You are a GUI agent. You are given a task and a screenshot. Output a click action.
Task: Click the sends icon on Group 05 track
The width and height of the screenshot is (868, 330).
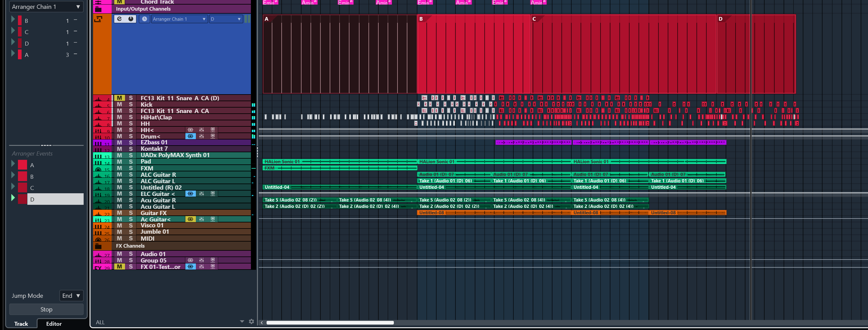[213, 260]
